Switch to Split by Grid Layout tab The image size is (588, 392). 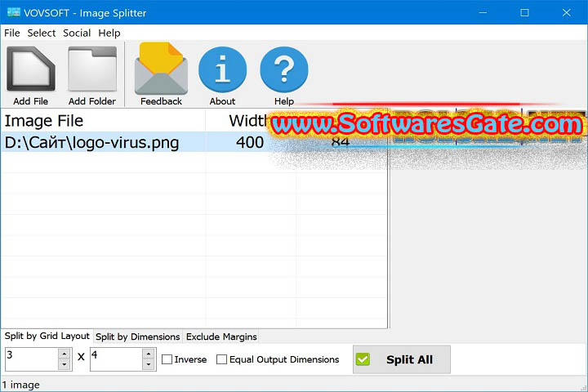click(47, 336)
